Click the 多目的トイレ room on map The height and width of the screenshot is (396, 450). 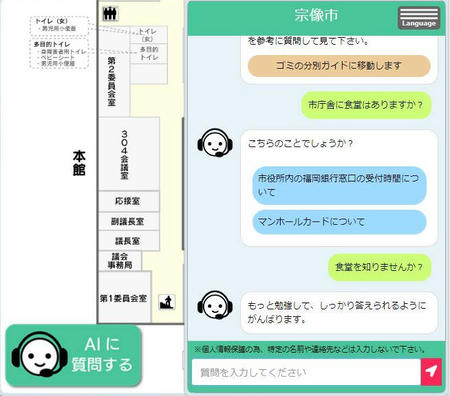(x=148, y=53)
